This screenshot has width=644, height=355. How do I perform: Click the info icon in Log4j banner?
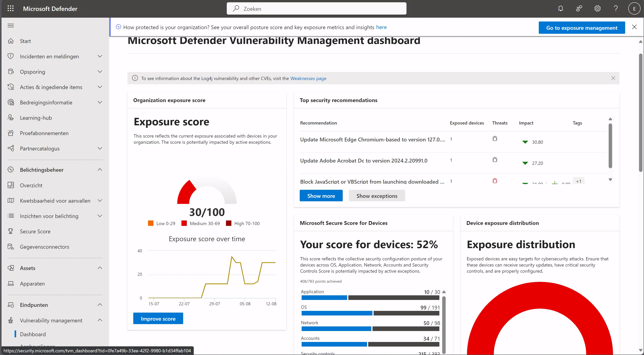[135, 78]
